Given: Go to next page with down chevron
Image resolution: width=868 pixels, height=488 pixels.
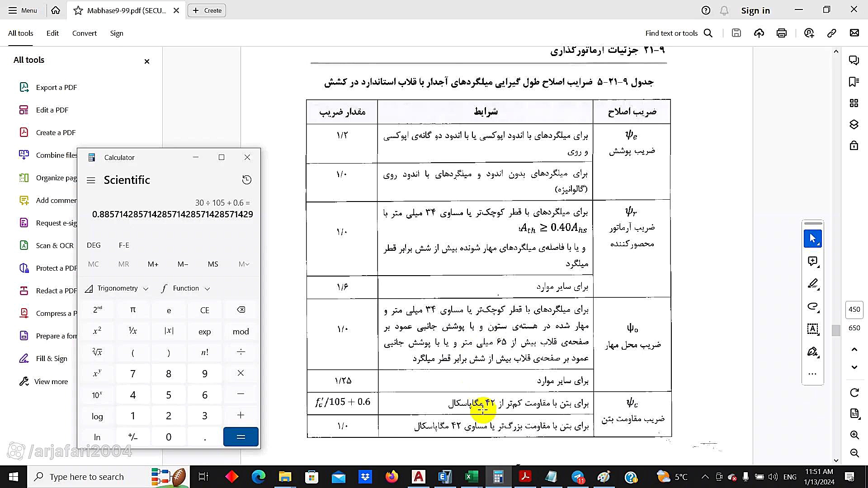Looking at the screenshot, I should tap(854, 367).
